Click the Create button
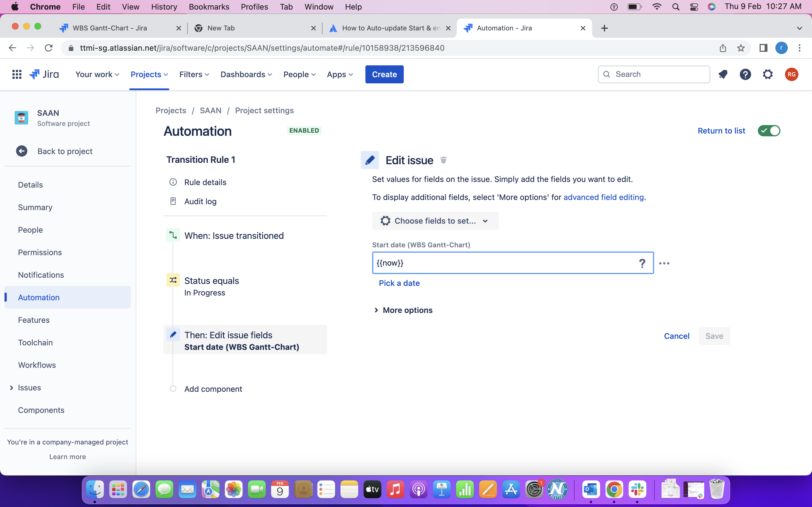Screen dimensions: 812x507 coord(384,74)
